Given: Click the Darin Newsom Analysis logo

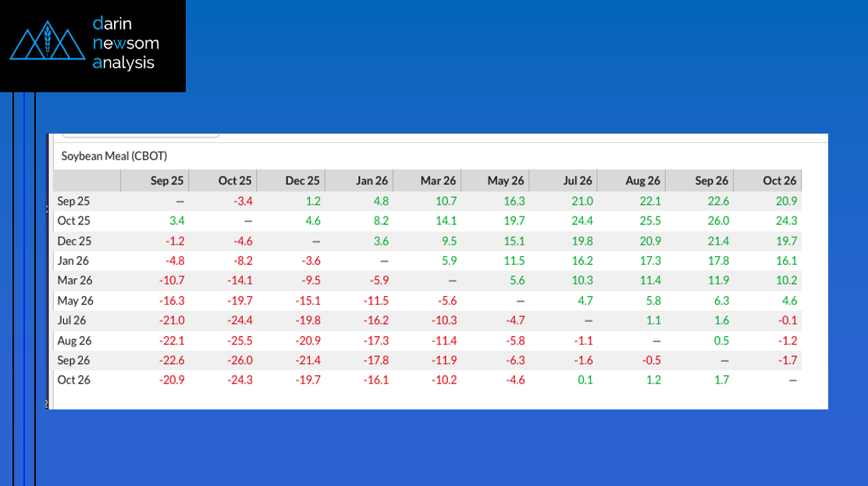Looking at the screenshot, I should (92, 45).
